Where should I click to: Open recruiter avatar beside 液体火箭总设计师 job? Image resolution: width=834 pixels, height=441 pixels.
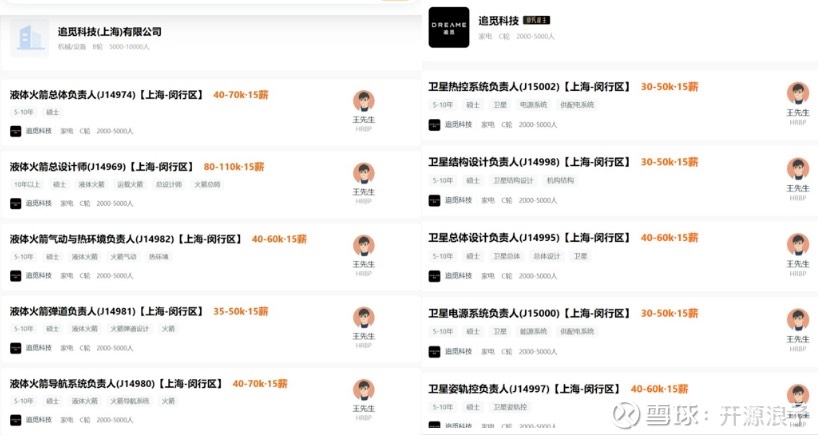coord(364,173)
